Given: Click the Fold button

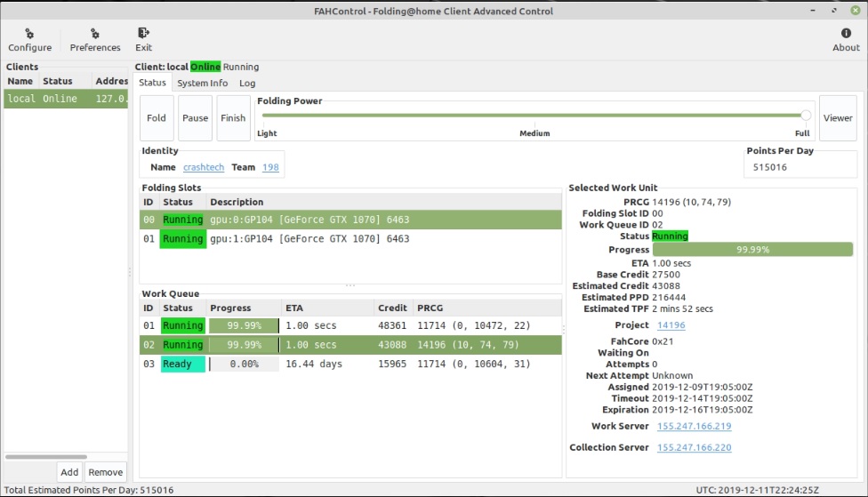Looking at the screenshot, I should pos(157,118).
